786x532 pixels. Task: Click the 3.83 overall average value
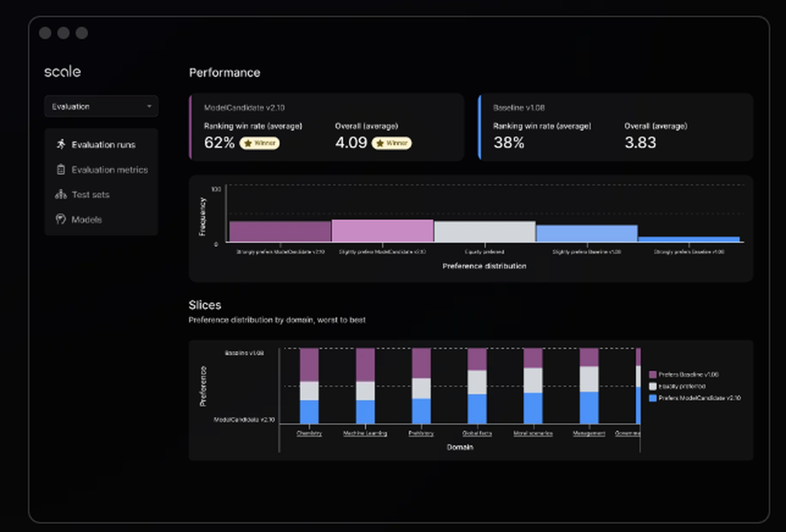click(x=640, y=143)
